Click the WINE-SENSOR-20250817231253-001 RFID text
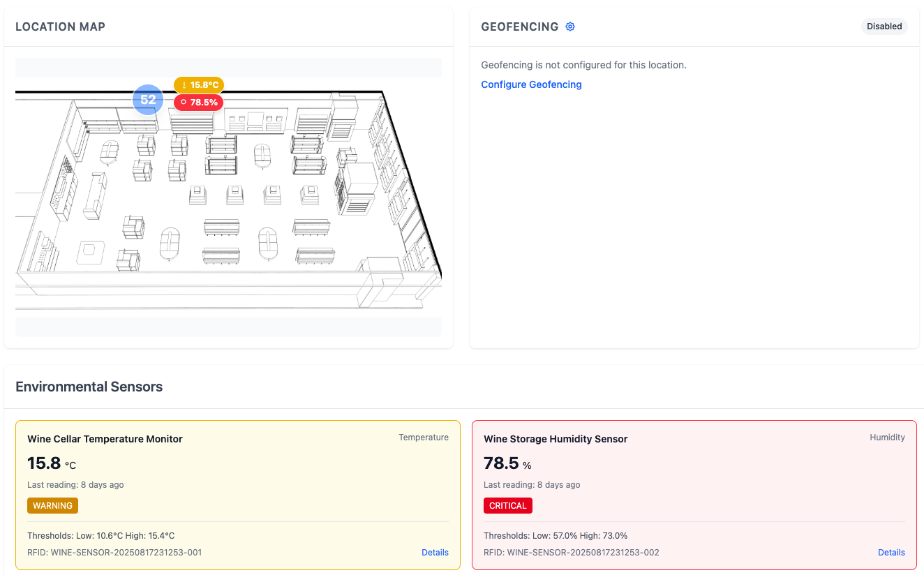 pos(114,552)
